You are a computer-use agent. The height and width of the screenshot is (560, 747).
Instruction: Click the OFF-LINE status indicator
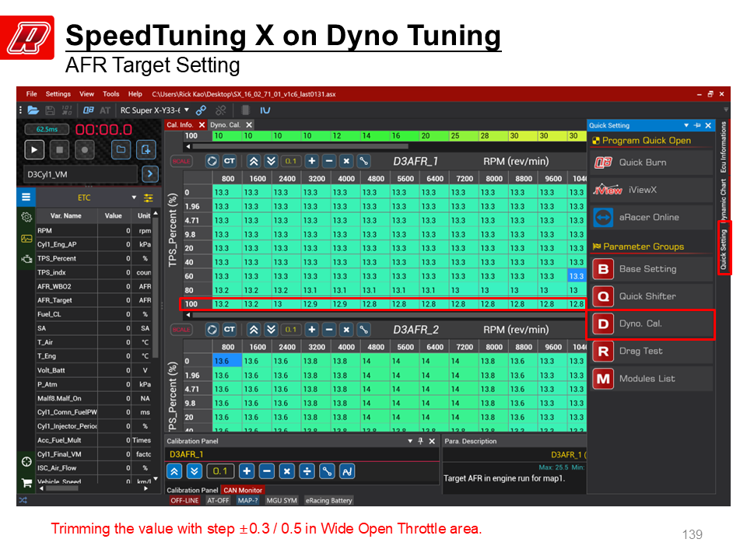click(x=184, y=500)
